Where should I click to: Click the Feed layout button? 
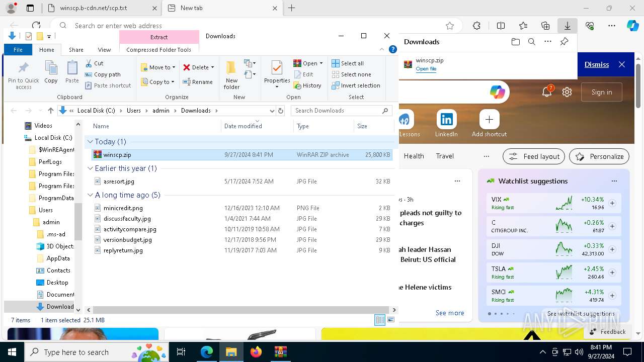click(x=534, y=156)
